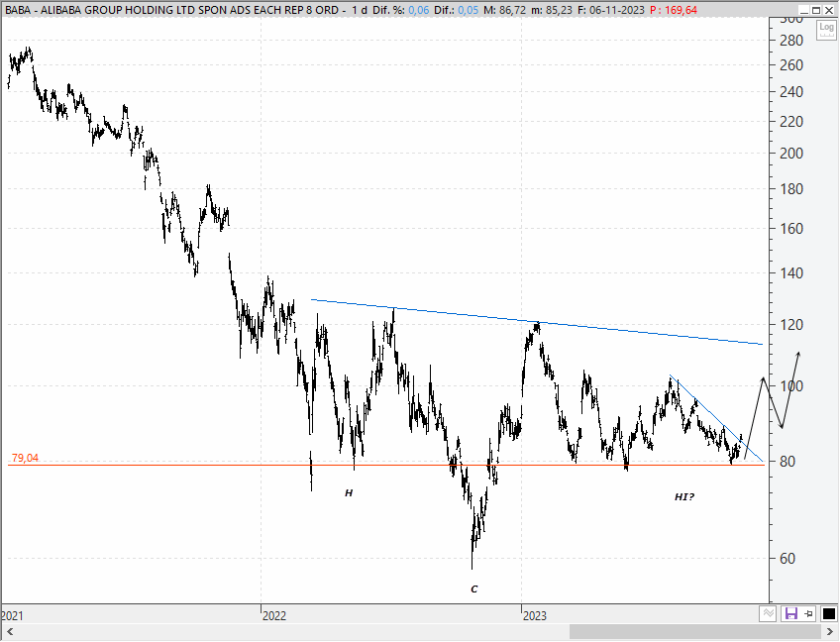Click the 'F: 06-11-2023' date in header
The width and height of the screenshot is (840, 642).
pos(611,10)
